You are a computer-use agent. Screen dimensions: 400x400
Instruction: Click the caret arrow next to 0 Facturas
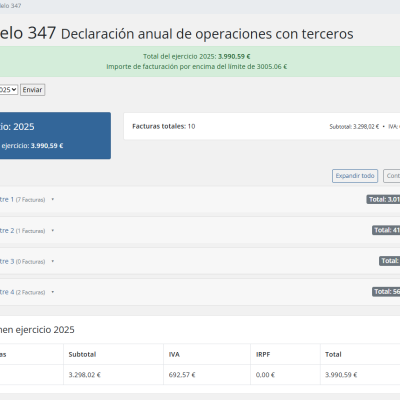(x=53, y=261)
